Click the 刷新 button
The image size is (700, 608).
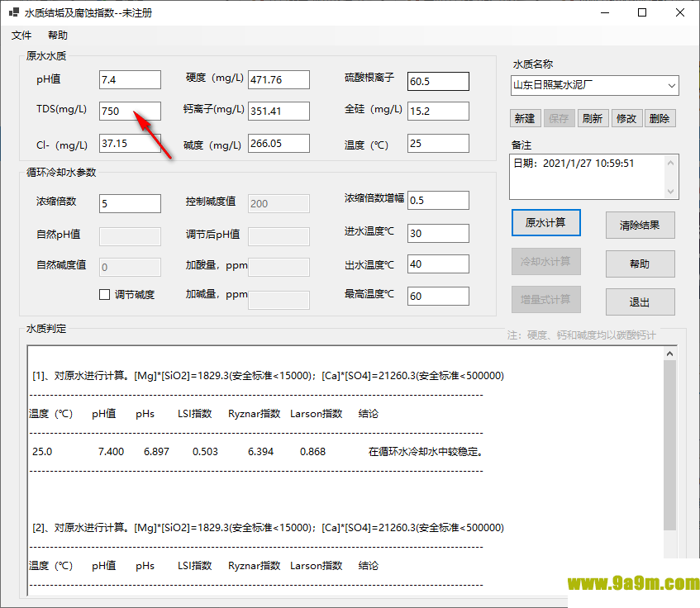point(593,118)
